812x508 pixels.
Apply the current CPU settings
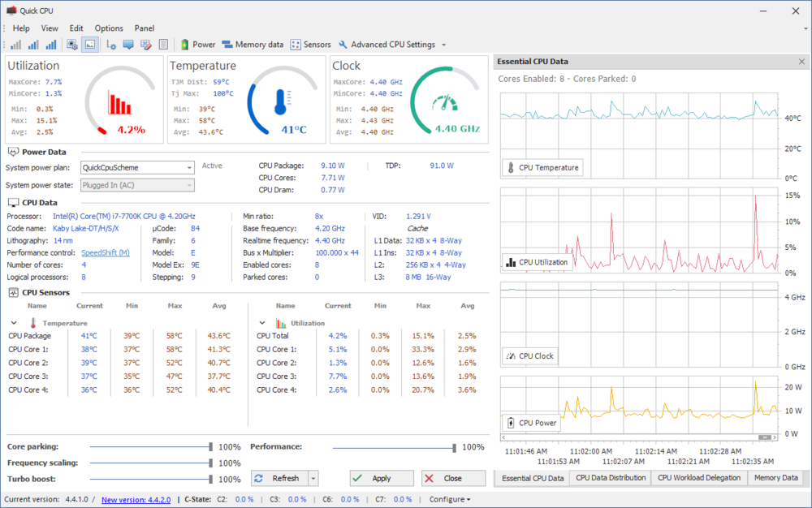(x=381, y=478)
